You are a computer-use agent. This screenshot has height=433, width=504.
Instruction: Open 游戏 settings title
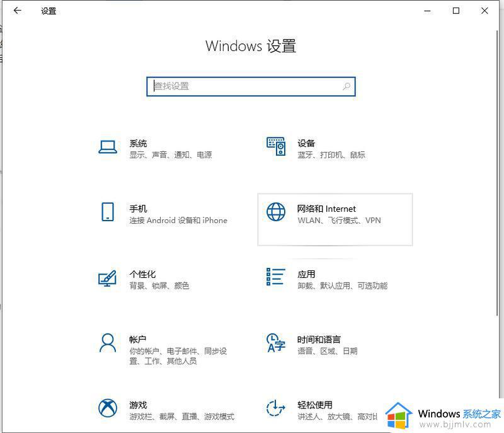[138, 405]
